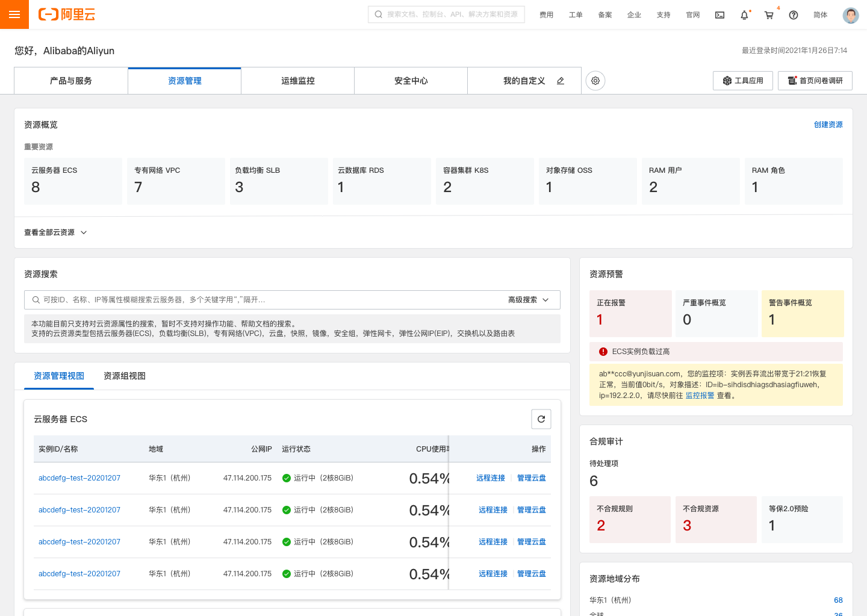Screen dimensions: 867x616
Task: Click the 监控报警 link
Action: click(x=700, y=396)
